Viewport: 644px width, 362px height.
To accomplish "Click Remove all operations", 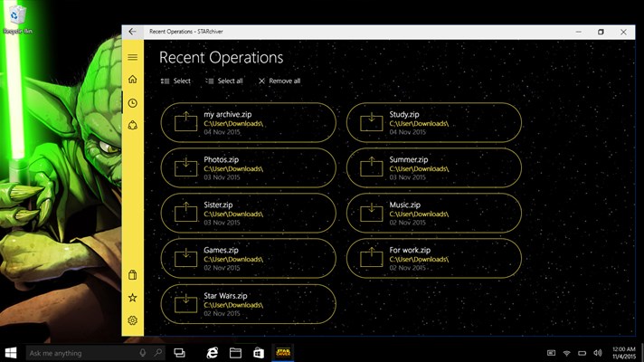I will 279,81.
